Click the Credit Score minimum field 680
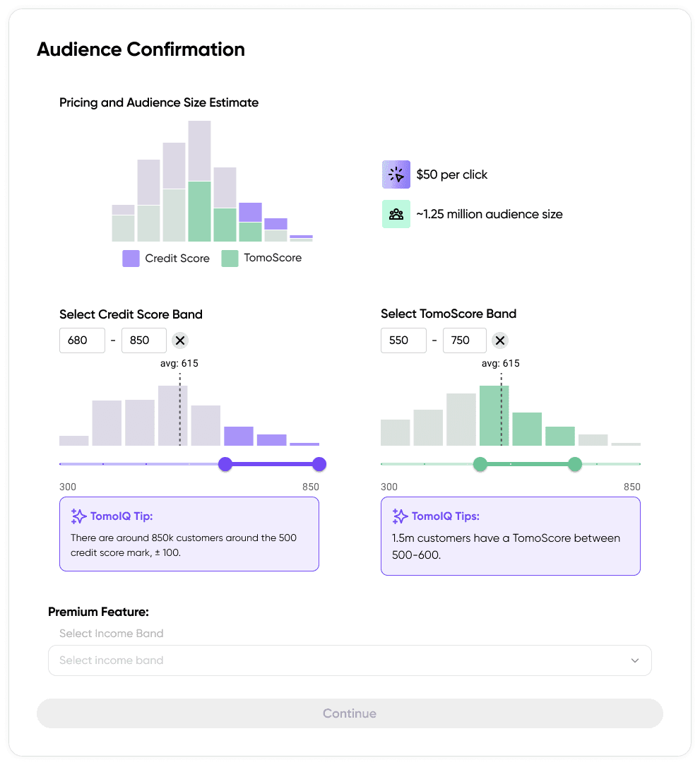This screenshot has height=765, width=700. [x=82, y=340]
